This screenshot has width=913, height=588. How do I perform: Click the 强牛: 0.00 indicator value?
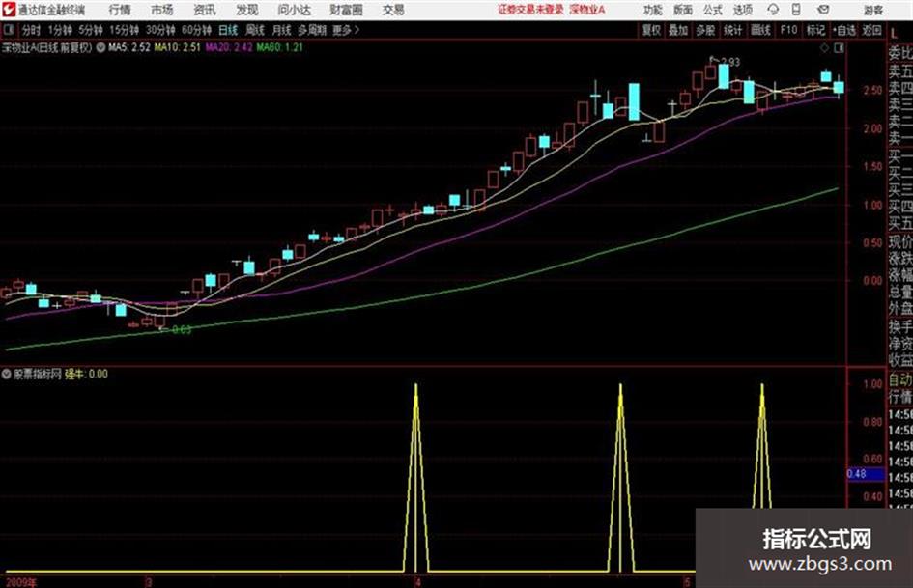tap(86, 375)
